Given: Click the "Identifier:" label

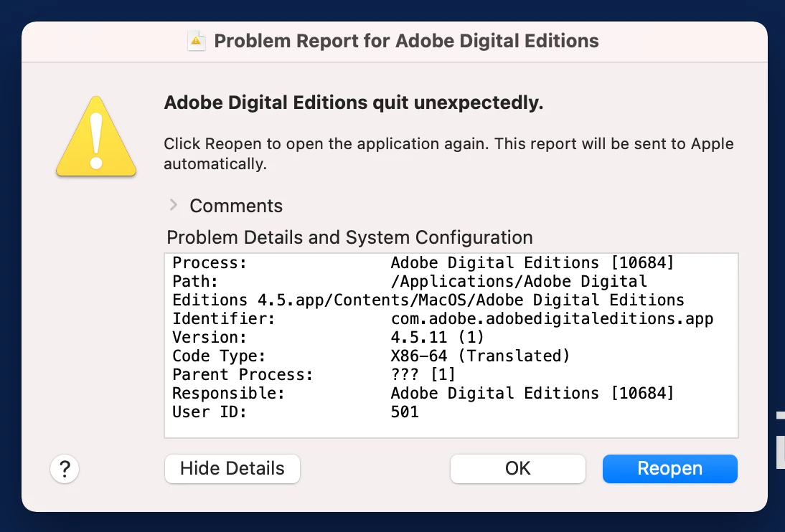Looking at the screenshot, I should 224,318.
